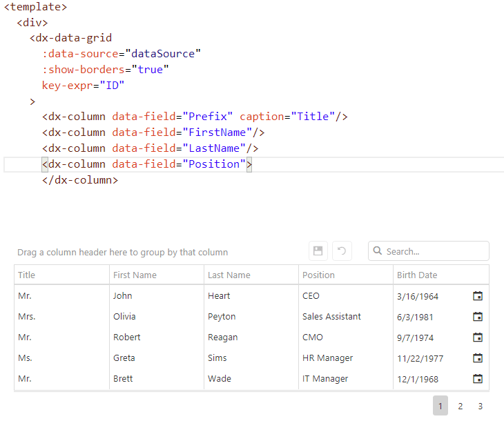Select the 'John' first name cell
This screenshot has height=421, width=504.
click(157, 295)
